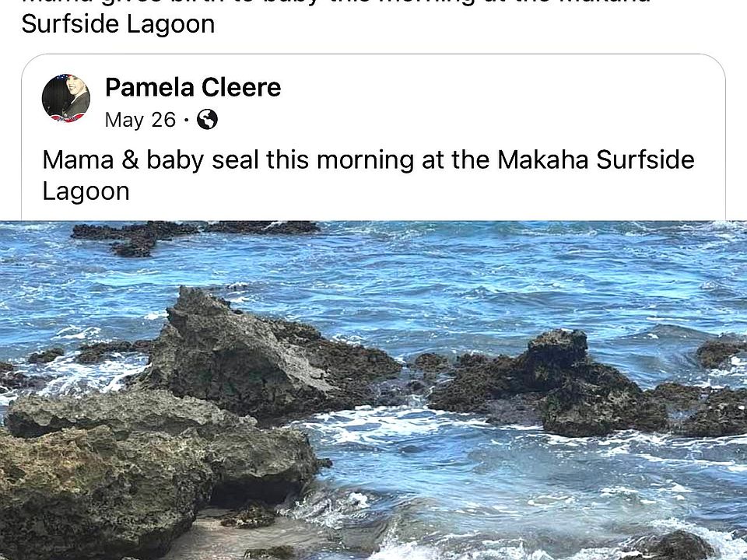
Task: Click the 'Surfside Lagoon' caption at top
Action: coord(118,24)
